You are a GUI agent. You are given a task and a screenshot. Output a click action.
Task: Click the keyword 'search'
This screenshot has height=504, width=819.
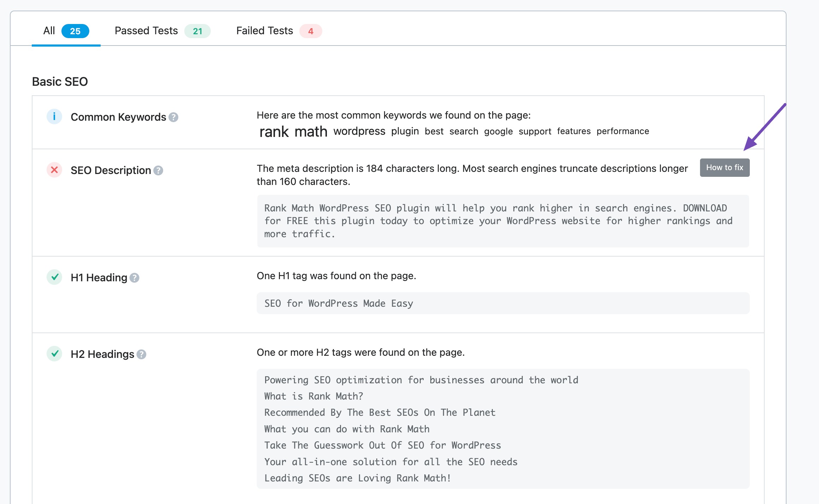tap(464, 131)
